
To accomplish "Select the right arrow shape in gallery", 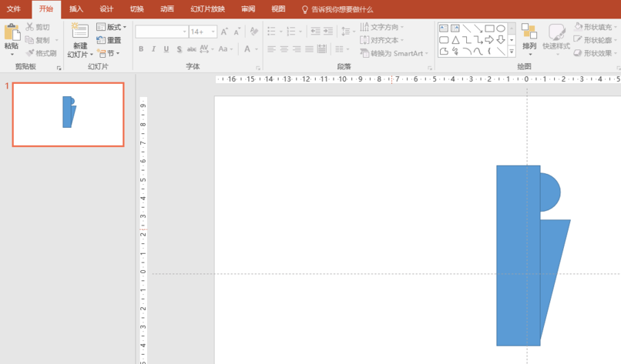I will click(489, 40).
